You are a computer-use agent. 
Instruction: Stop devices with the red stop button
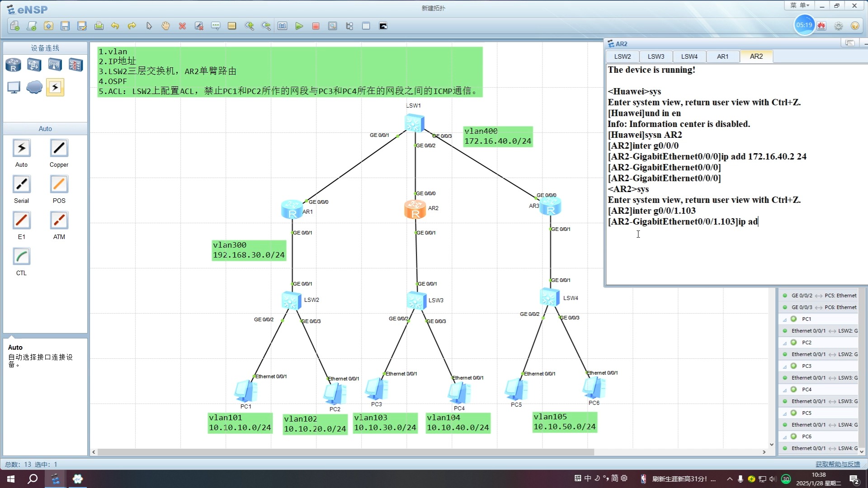point(316,26)
